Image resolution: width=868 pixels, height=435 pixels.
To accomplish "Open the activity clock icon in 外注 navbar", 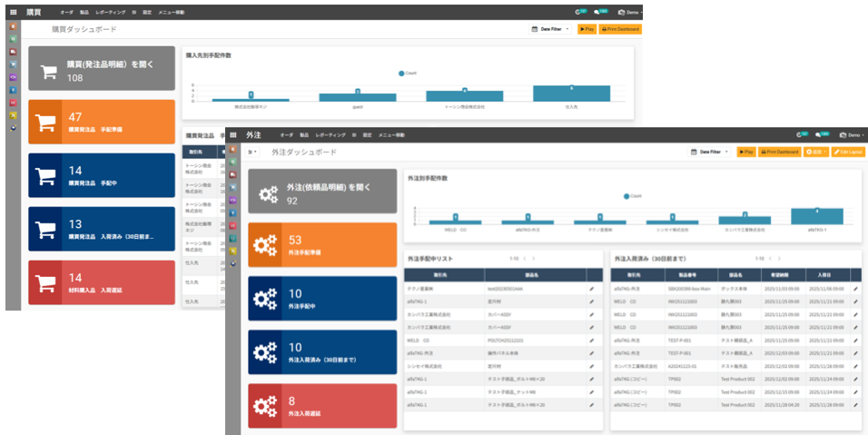I will (x=798, y=134).
